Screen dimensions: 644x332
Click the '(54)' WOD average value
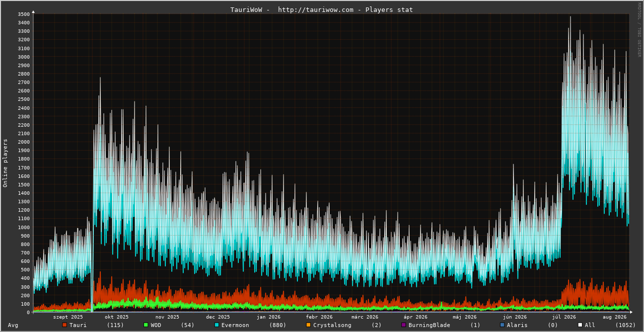[x=188, y=325]
